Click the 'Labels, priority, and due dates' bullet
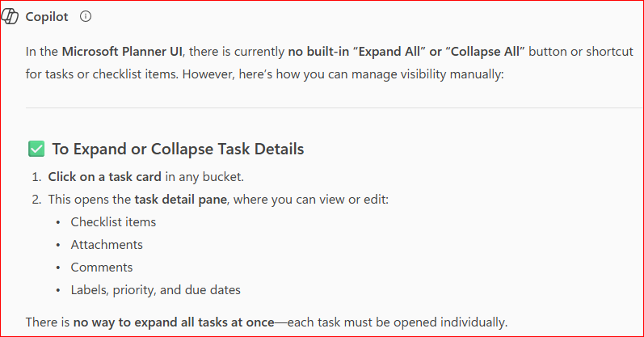This screenshot has height=337, width=644. coord(156,290)
